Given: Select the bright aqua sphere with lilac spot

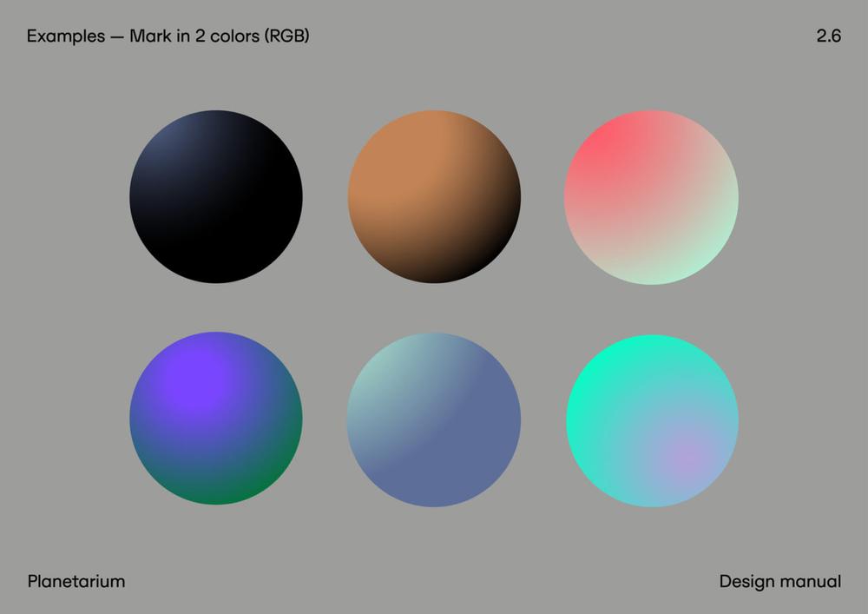Looking at the screenshot, I should [652, 420].
